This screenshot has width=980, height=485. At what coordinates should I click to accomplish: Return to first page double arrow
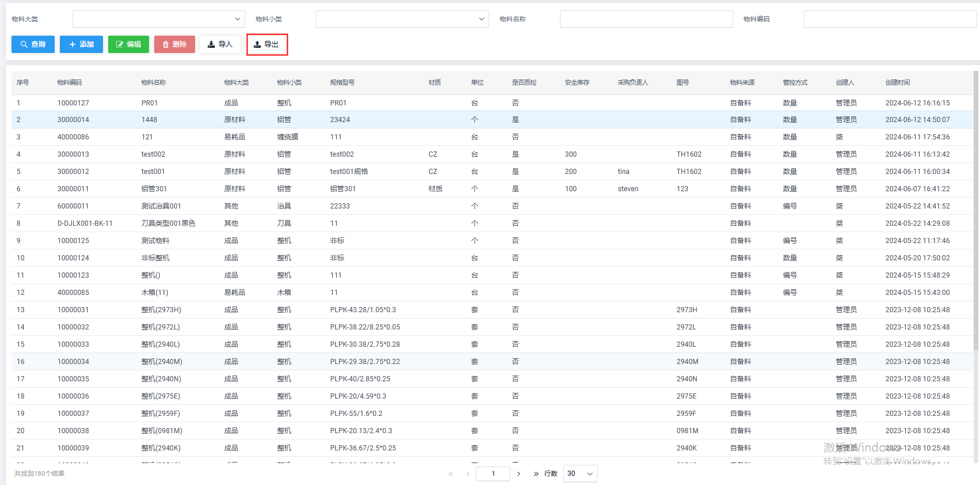451,473
